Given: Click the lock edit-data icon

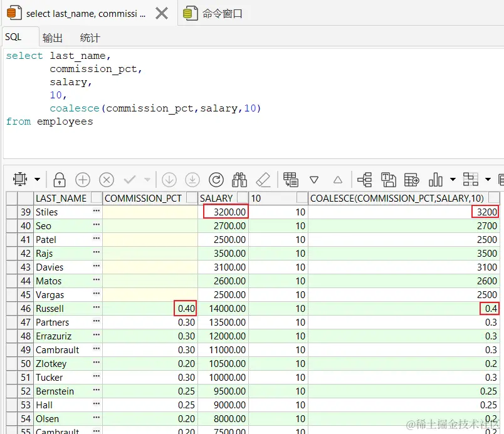Looking at the screenshot, I should click(x=60, y=180).
